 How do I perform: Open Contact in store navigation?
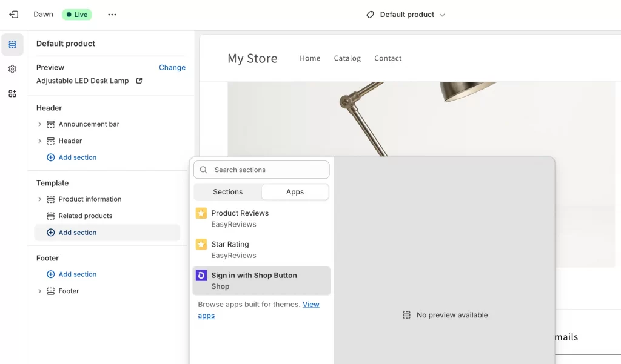(x=388, y=58)
